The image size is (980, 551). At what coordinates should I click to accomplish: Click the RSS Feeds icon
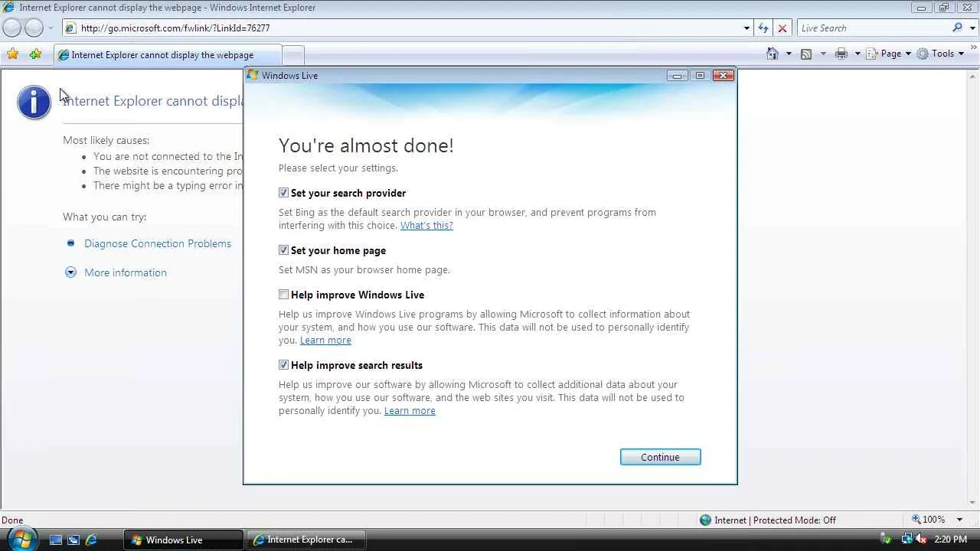coord(806,54)
